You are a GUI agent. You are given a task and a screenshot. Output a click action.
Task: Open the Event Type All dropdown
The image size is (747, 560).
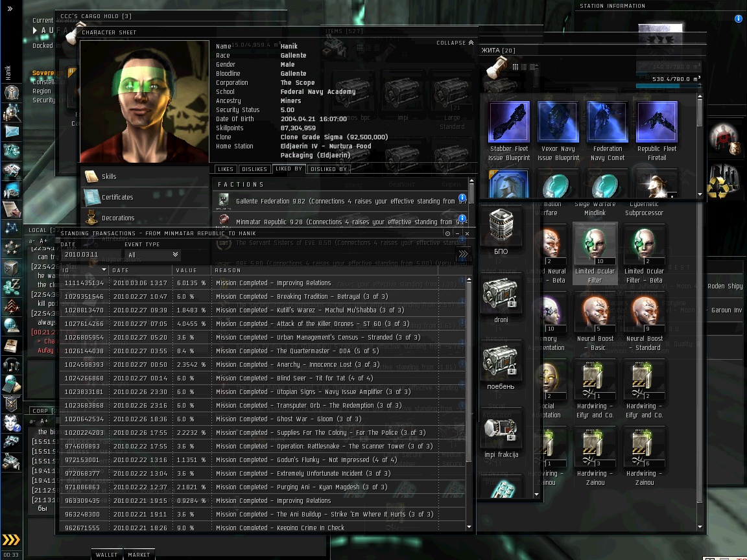coord(152,255)
